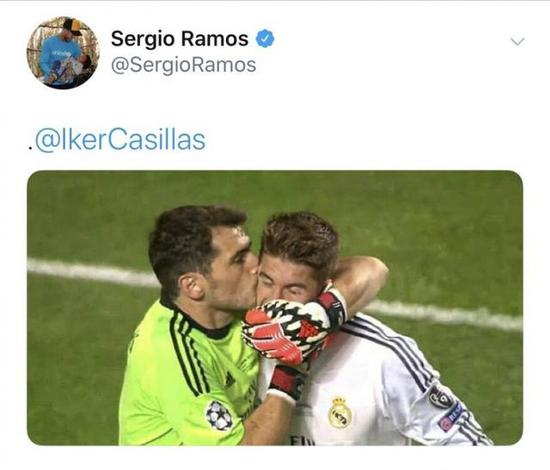
Task: Click the @SergioRamos handle
Action: [x=183, y=65]
